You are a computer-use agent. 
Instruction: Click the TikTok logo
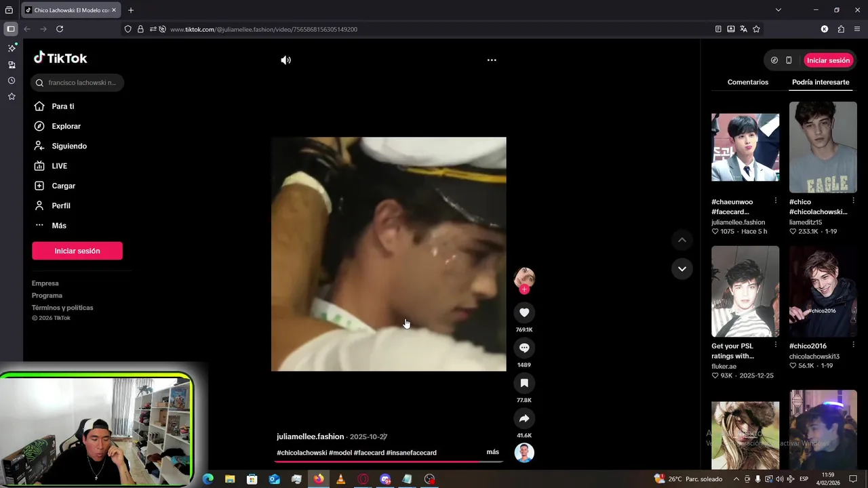point(60,58)
